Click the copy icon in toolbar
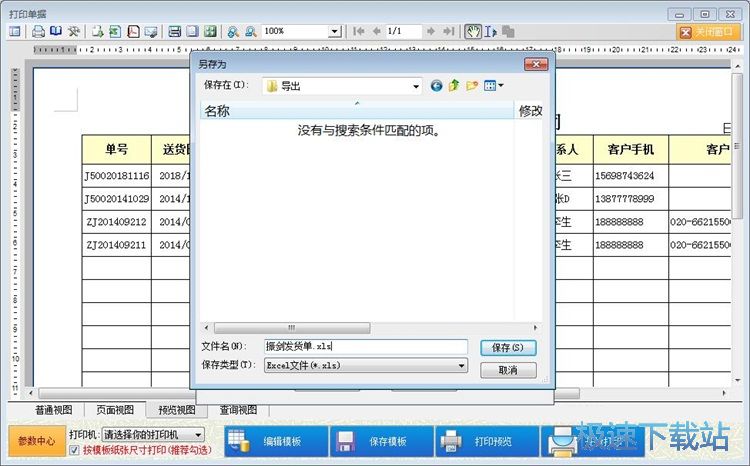The width and height of the screenshot is (750, 466). tap(508, 32)
